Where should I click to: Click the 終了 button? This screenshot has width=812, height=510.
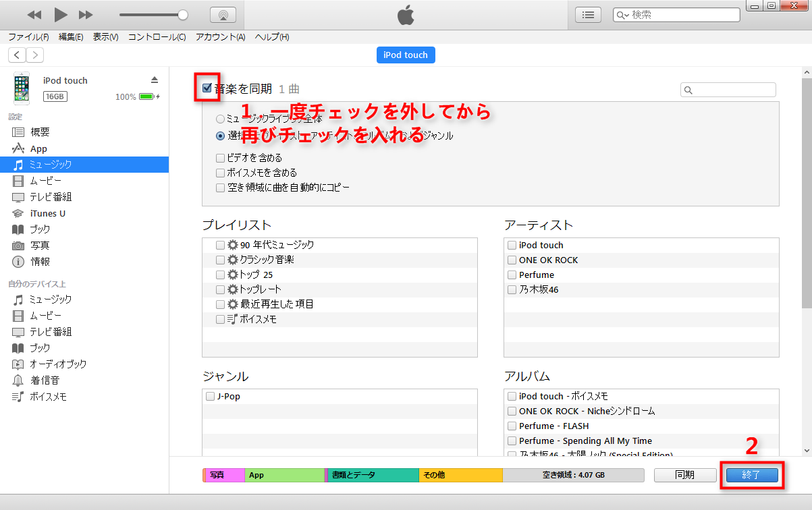pyautogui.click(x=751, y=475)
